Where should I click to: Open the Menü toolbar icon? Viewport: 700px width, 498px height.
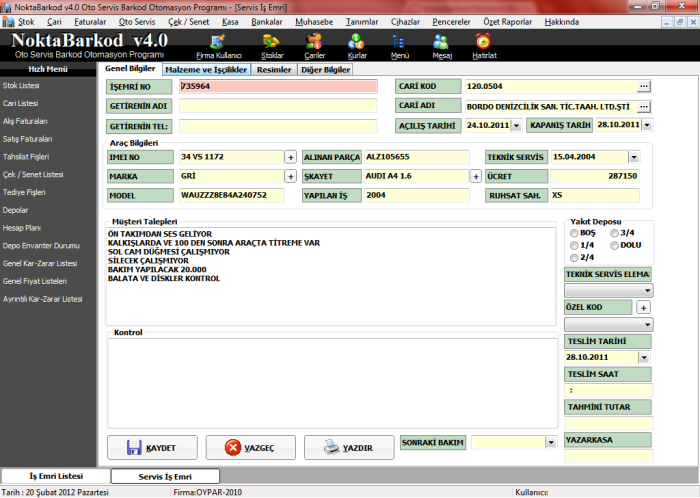pos(399,47)
